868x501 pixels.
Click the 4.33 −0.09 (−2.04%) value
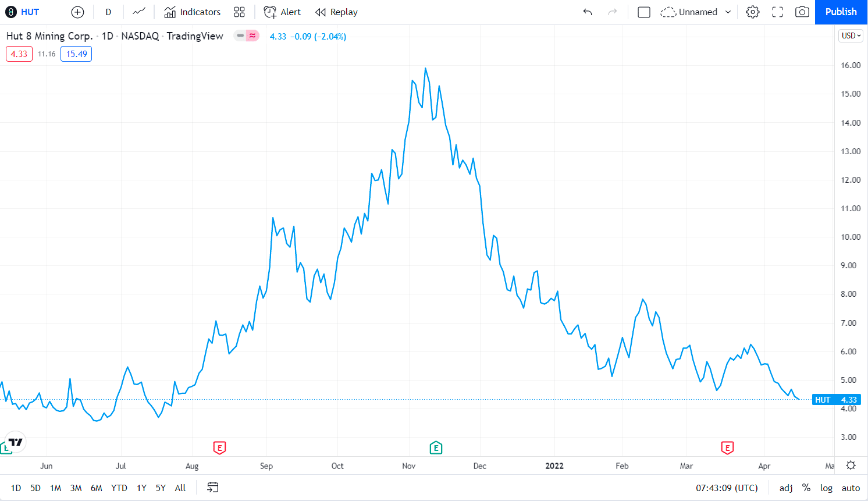308,36
